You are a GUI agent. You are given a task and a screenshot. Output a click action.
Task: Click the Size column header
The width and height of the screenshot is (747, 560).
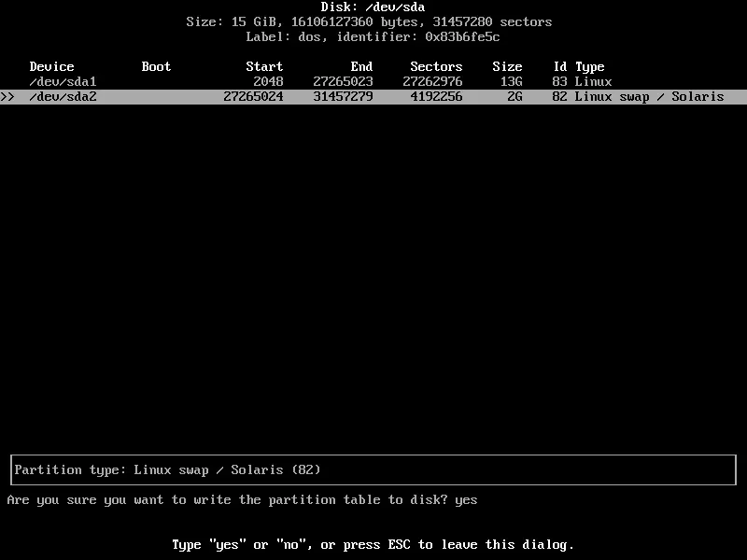(x=507, y=66)
